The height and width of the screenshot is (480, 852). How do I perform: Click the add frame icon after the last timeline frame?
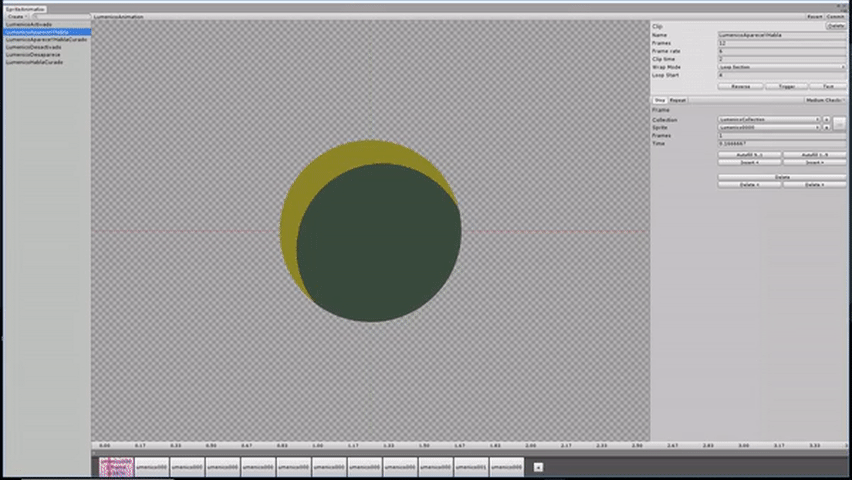[x=538, y=467]
